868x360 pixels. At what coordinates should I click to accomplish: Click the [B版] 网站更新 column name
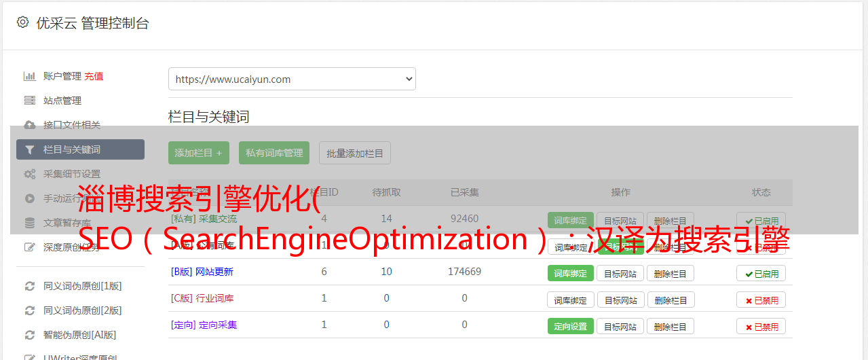(202, 272)
